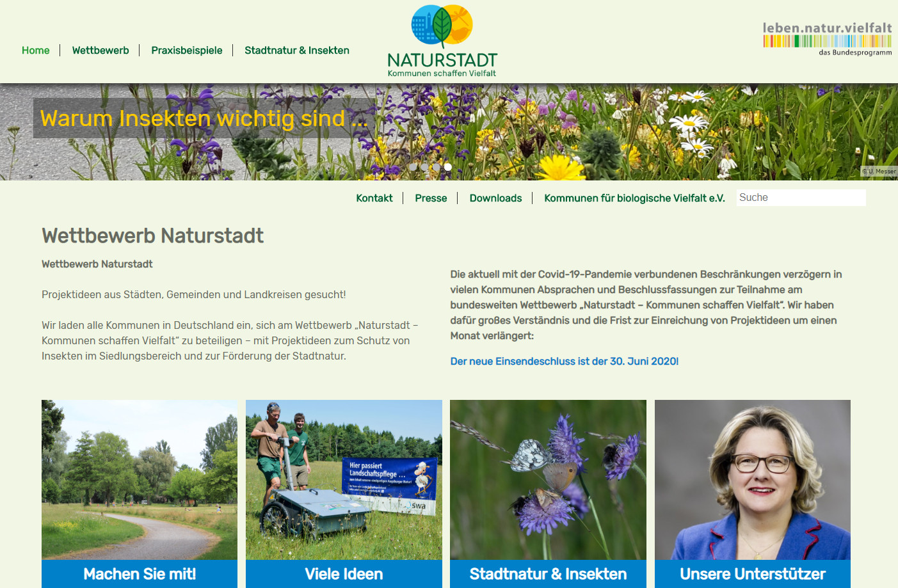Open the Wettbewerb menu item
898x588 pixels.
pyautogui.click(x=100, y=51)
